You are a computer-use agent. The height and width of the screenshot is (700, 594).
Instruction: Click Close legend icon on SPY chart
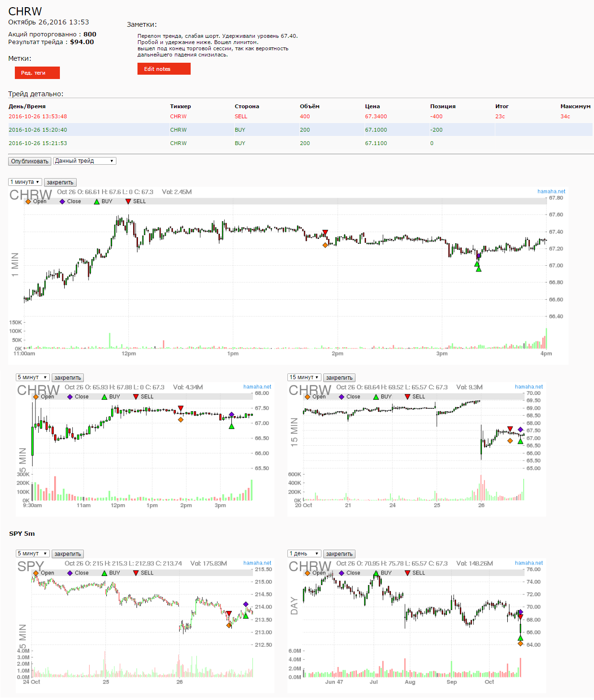70,573
